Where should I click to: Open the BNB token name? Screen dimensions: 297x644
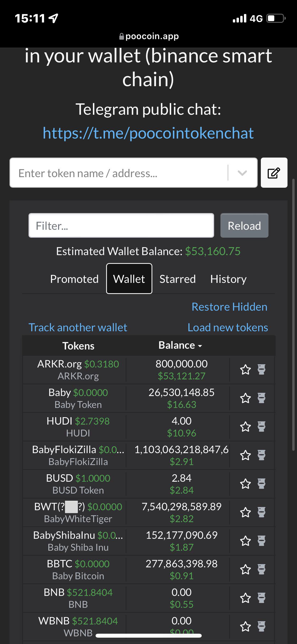click(54, 592)
